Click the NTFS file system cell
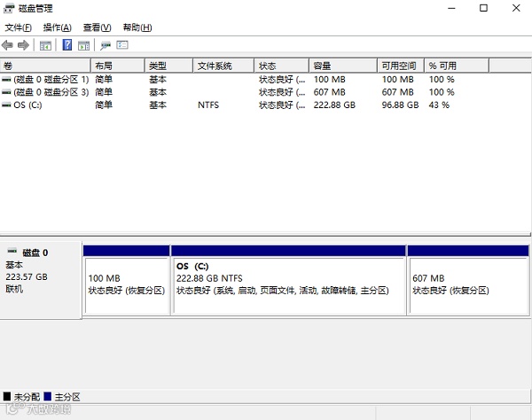Viewport: 532px width, 420px height. [x=208, y=105]
